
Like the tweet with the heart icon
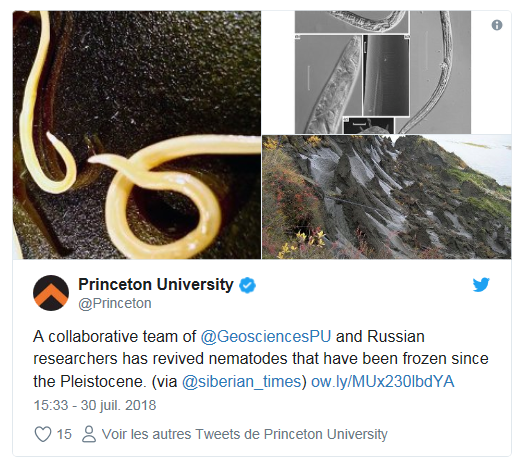(x=43, y=434)
